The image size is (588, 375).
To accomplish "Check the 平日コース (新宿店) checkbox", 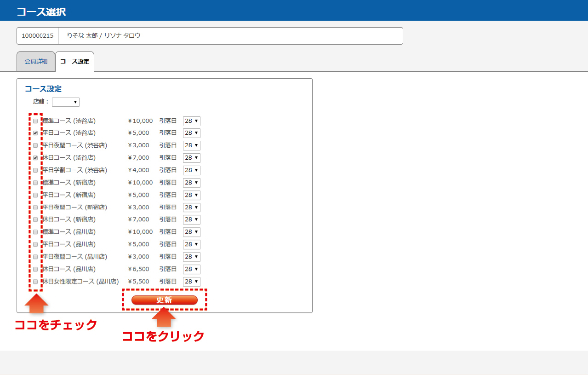I will (35, 195).
